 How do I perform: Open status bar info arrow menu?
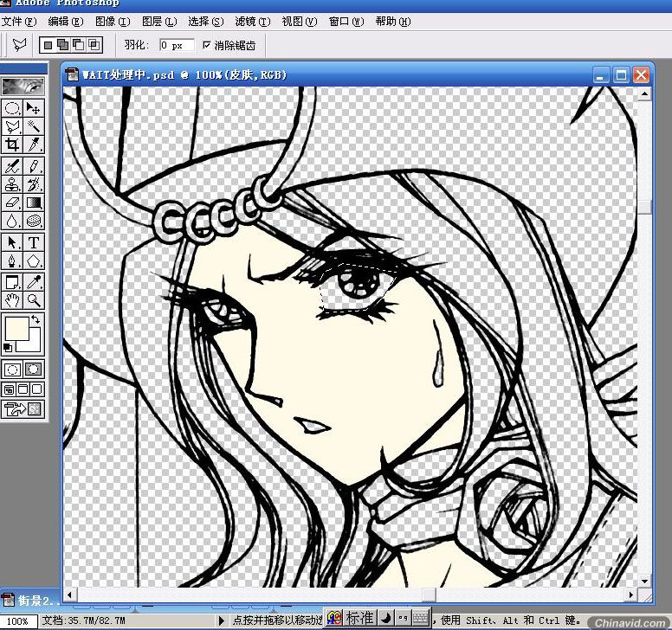click(221, 620)
